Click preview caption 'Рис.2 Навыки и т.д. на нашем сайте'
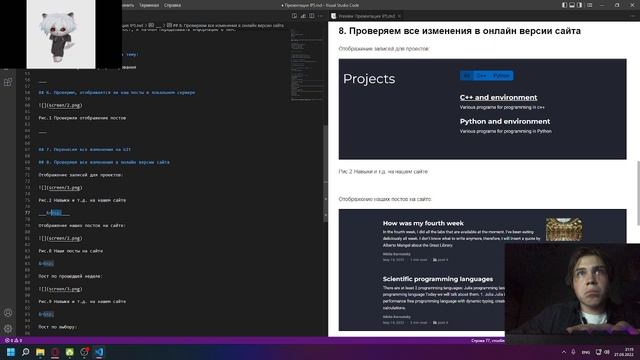This screenshot has width=640, height=360. [383, 171]
